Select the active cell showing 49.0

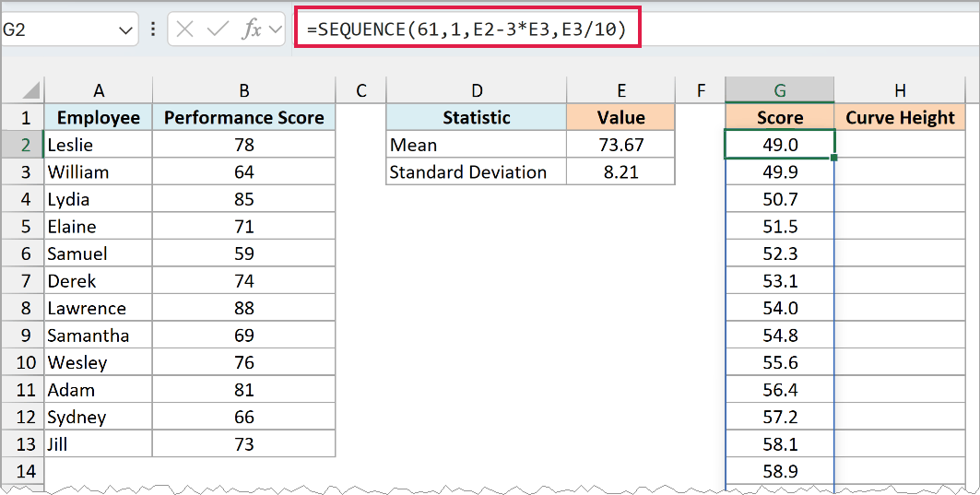click(779, 145)
